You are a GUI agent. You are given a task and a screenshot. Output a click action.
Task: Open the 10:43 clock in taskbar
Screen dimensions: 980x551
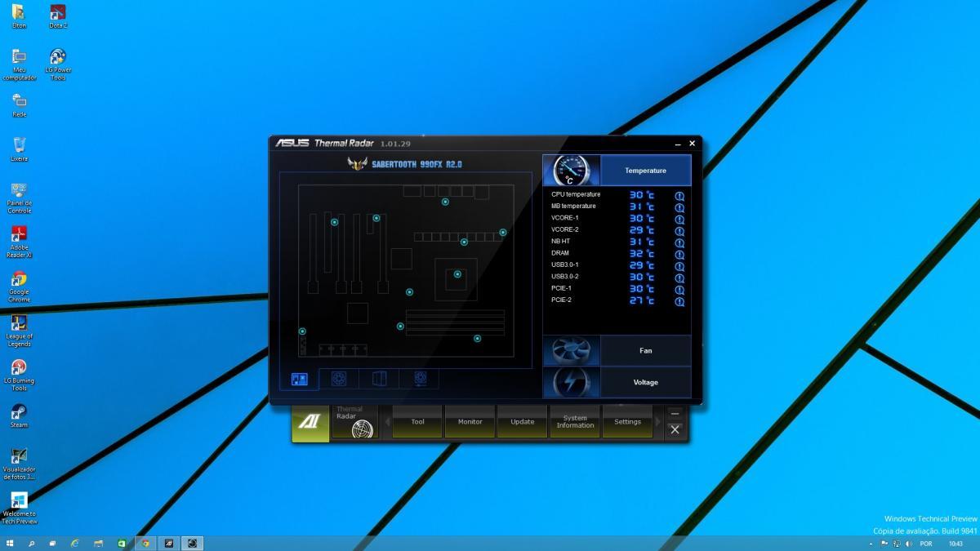955,544
